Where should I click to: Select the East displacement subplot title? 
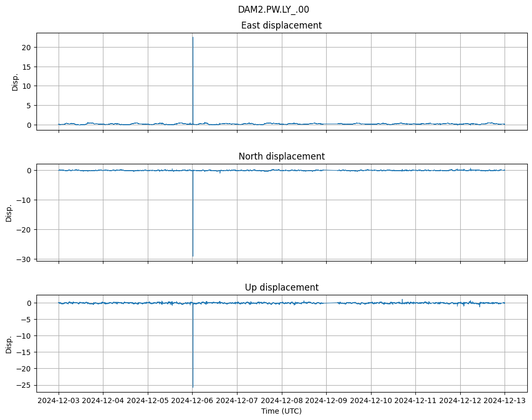[x=281, y=25]
